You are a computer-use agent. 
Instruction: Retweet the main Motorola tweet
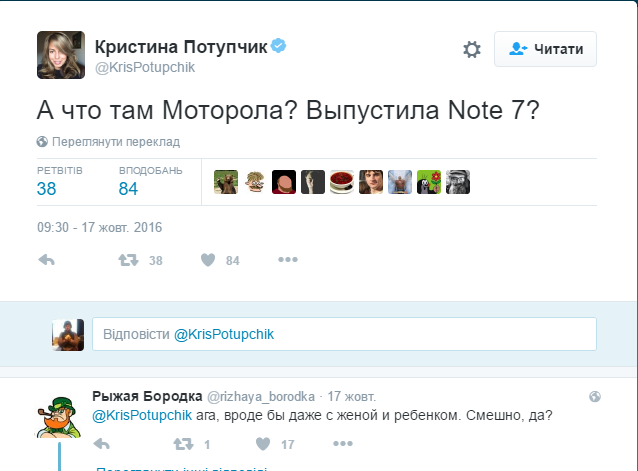click(128, 260)
